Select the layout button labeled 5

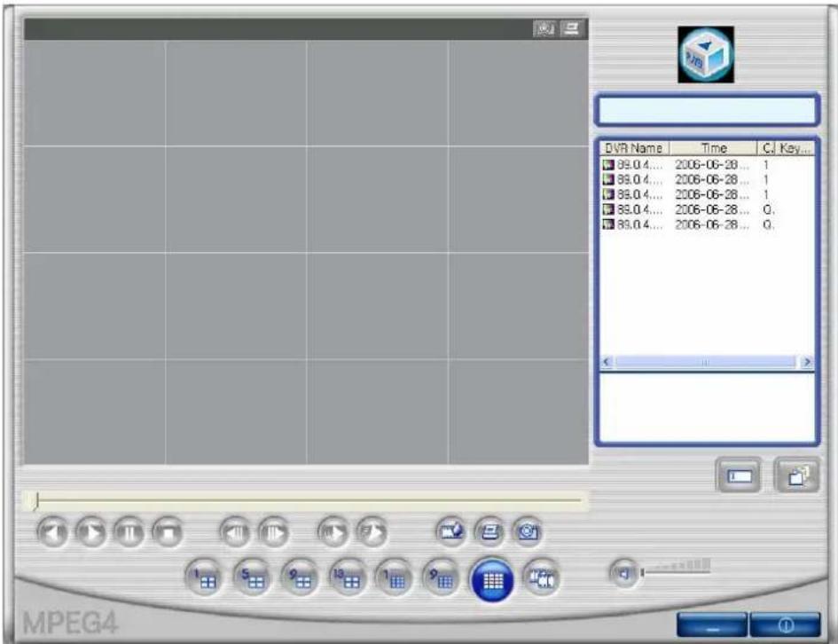(x=252, y=578)
